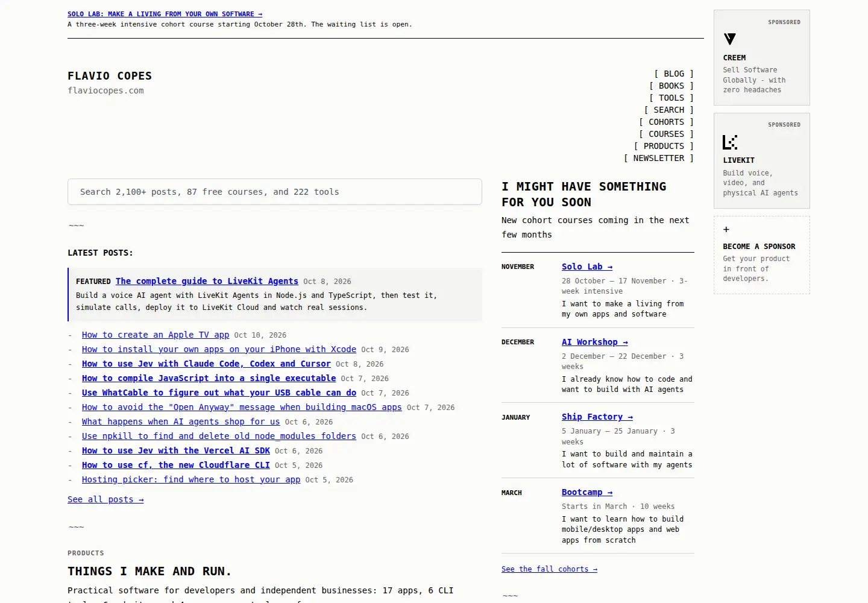Viewport: 868px width, 603px height.
Task: Open the Solo Lab cohort link for November
Action: (x=587, y=267)
